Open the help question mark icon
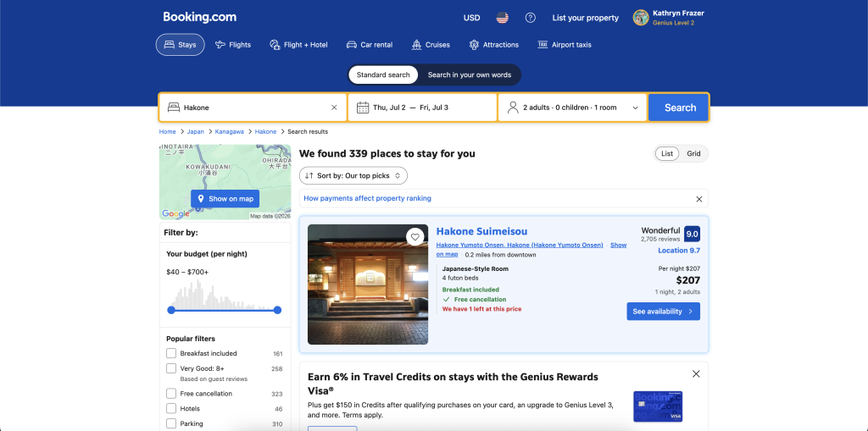Image resolution: width=868 pixels, height=431 pixels. 531,18
